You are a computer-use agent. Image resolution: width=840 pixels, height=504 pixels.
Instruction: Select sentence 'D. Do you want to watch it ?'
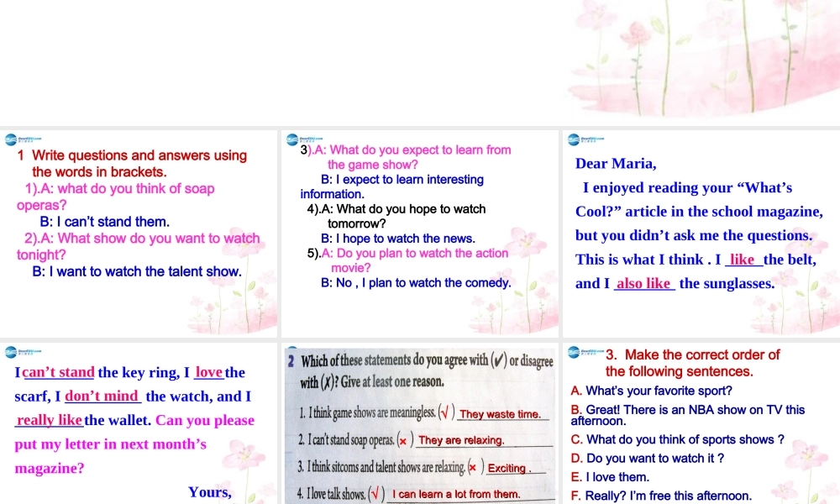pyautogui.click(x=647, y=458)
